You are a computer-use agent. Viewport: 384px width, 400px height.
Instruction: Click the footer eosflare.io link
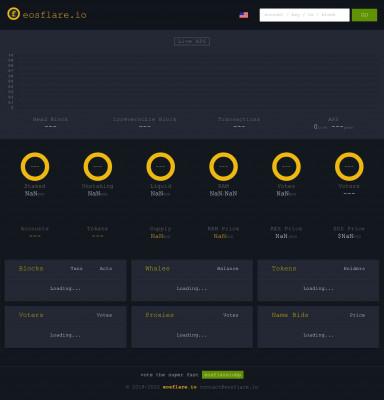tap(180, 387)
